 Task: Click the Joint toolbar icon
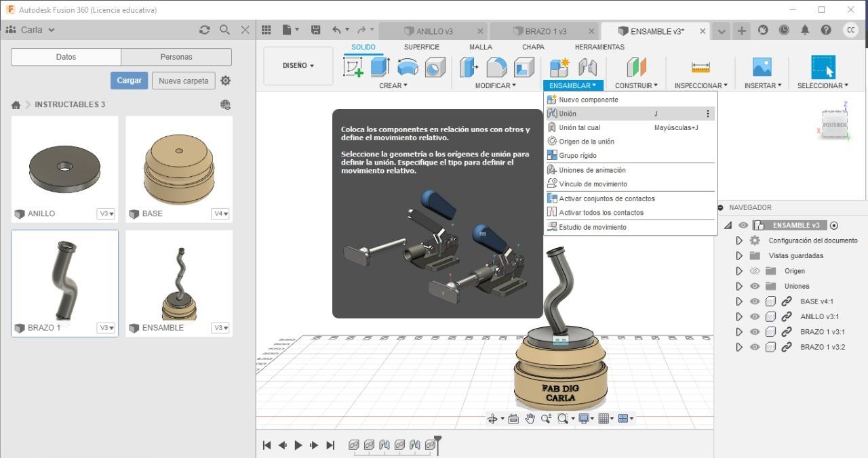pos(587,67)
